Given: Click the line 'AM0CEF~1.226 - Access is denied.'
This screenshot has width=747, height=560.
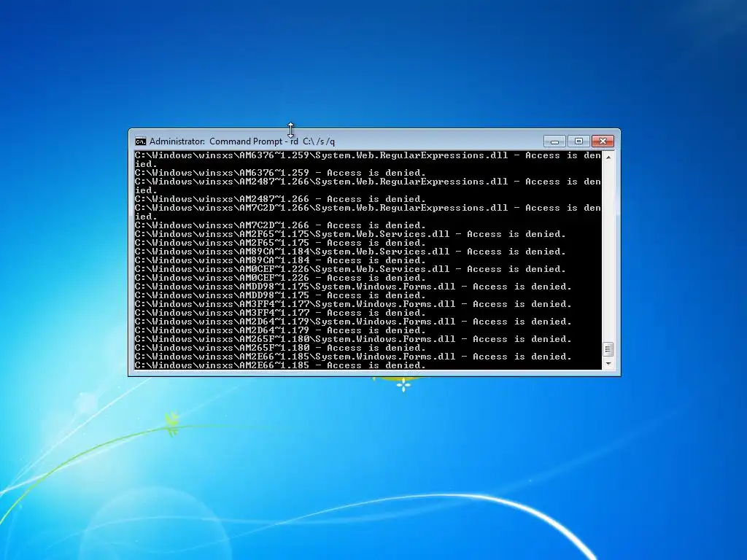Looking at the screenshot, I should click(280, 278).
